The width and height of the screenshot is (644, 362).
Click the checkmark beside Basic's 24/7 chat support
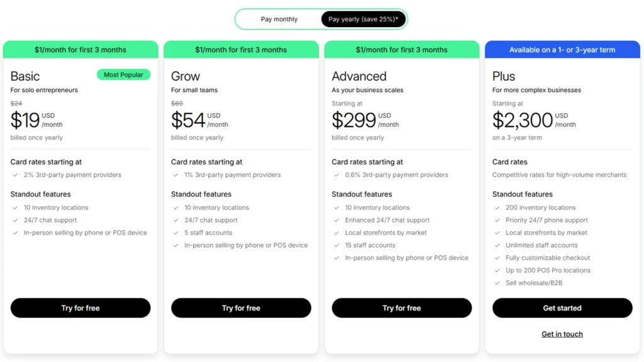point(14,220)
